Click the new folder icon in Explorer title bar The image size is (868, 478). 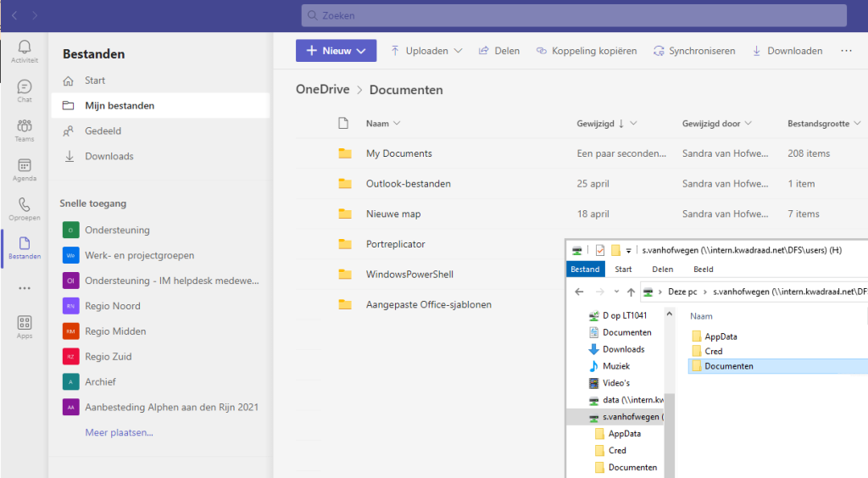pos(615,251)
